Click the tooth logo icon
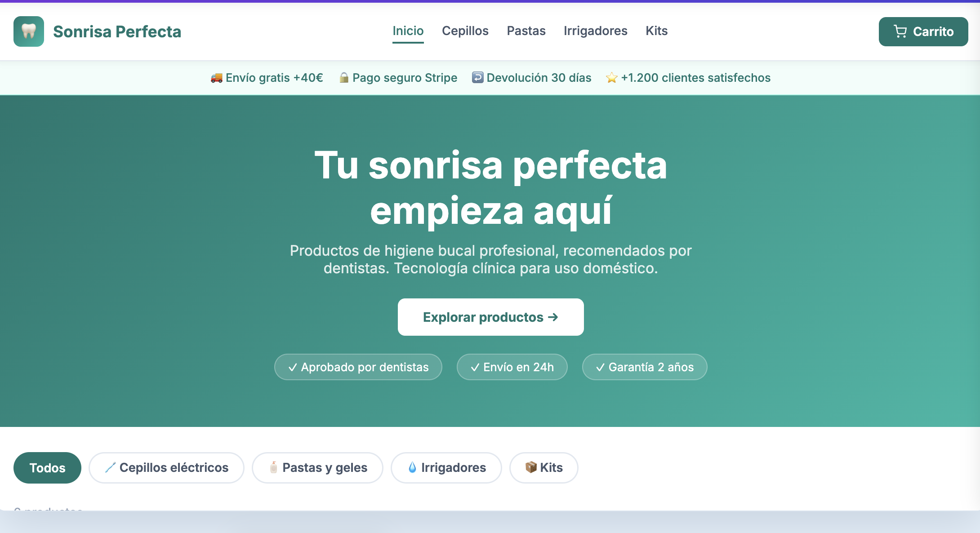This screenshot has height=533, width=980. 29,31
